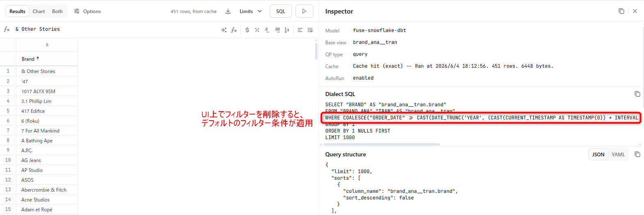Screen dimensions: 644x215
Task: Switch to the Chart tab
Action: point(39,11)
